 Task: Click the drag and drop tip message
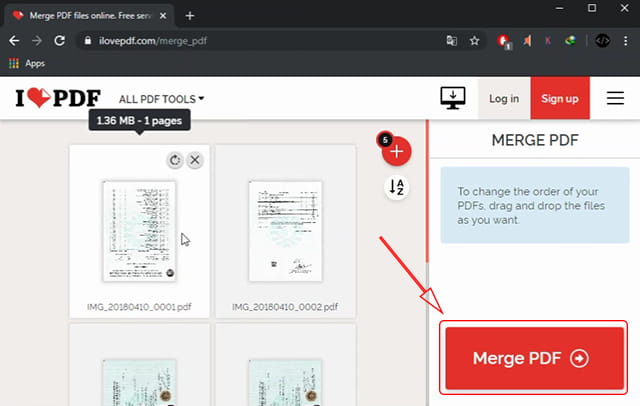coord(535,205)
